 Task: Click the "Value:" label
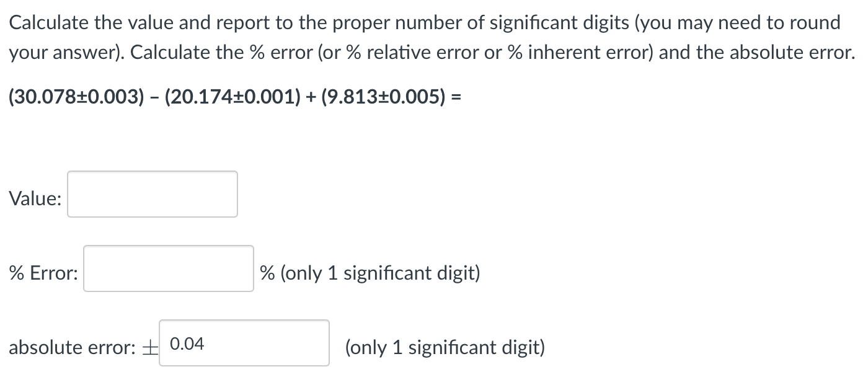point(35,199)
